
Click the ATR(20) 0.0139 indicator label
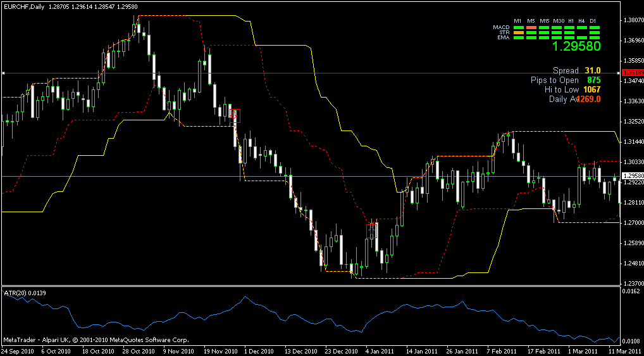pos(25,292)
